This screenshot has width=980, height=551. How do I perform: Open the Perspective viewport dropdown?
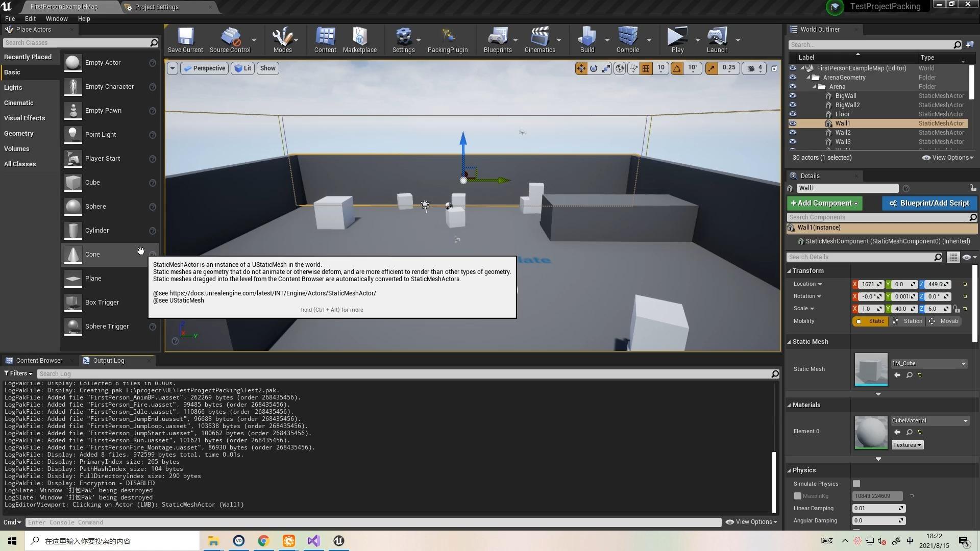click(x=204, y=68)
